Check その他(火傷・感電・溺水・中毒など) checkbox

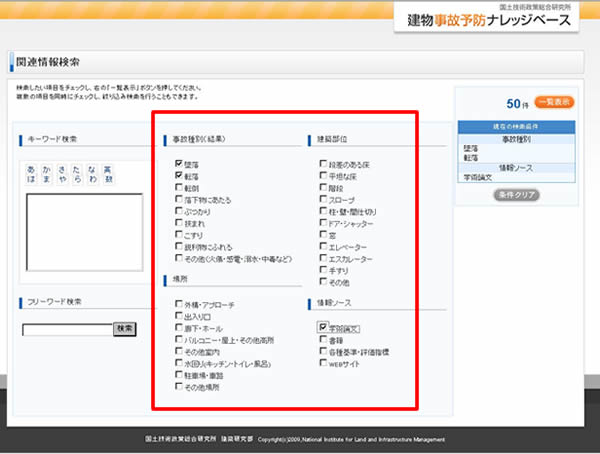pos(179,258)
